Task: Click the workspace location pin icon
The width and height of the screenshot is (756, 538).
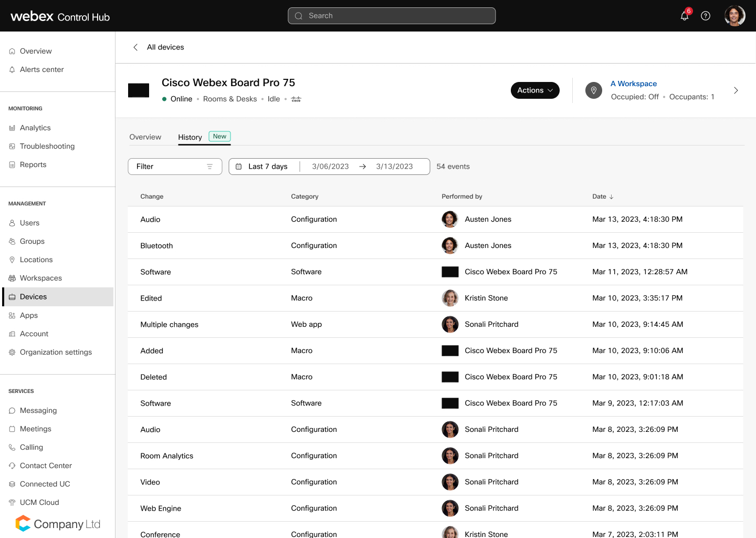Action: [x=594, y=90]
